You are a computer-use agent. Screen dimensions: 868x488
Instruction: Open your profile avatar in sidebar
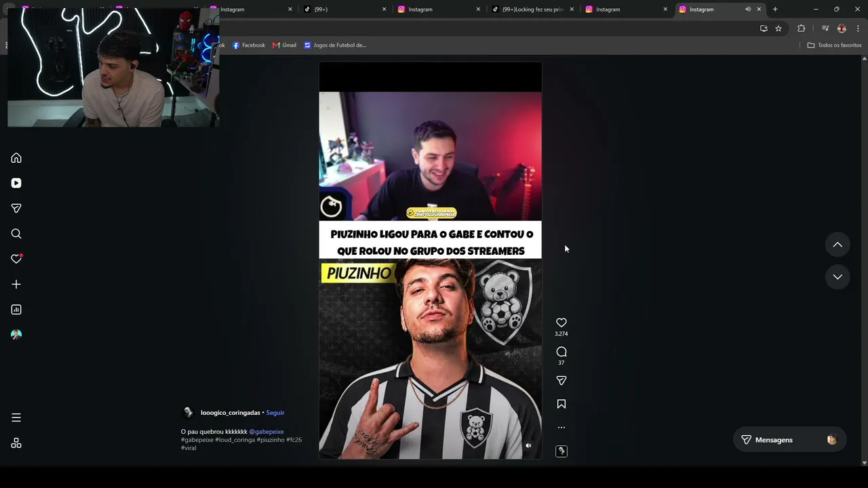16,335
